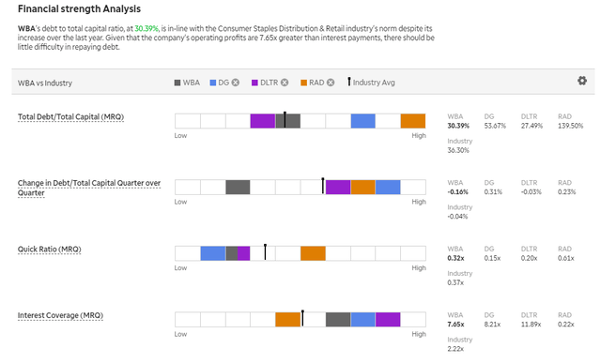This screenshot has height=364, width=601.
Task: Open the Quick Ratio (MRQ) definition
Action: click(50, 250)
